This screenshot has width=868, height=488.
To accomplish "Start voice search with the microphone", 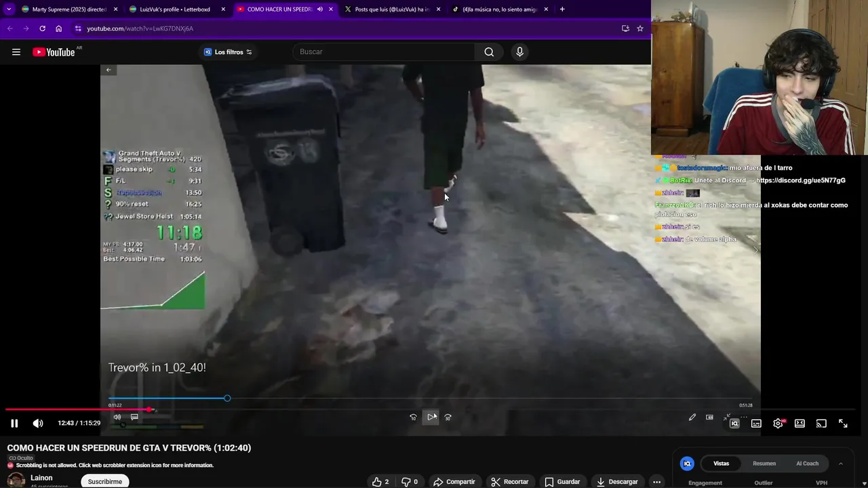I will (519, 52).
